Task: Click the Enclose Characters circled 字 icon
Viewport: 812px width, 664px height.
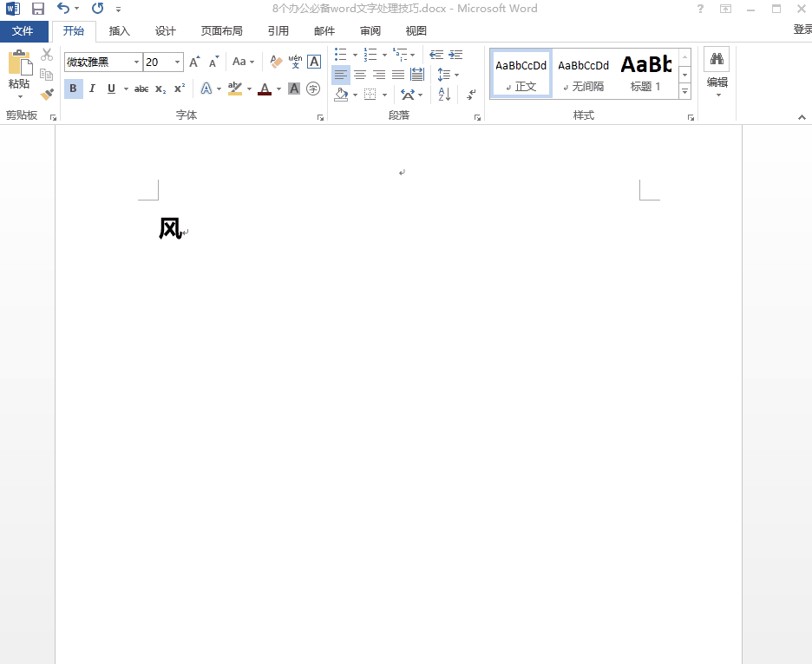Action: click(x=313, y=89)
